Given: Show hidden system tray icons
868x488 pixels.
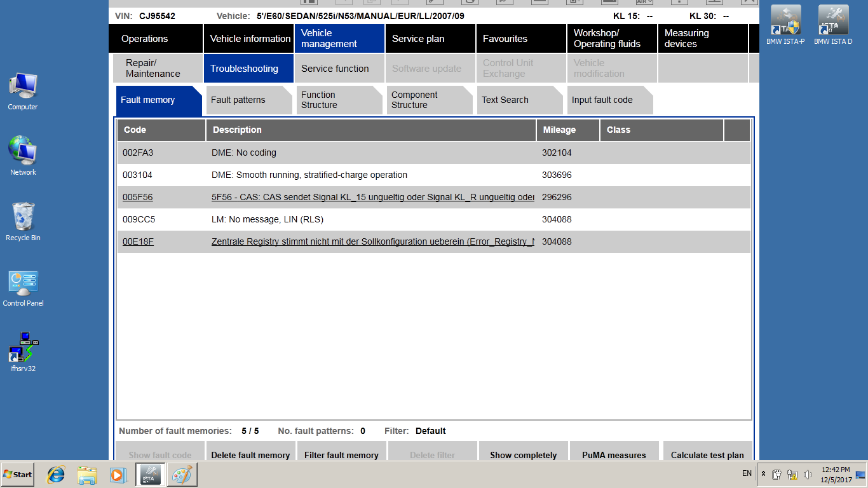Looking at the screenshot, I should click(x=763, y=474).
